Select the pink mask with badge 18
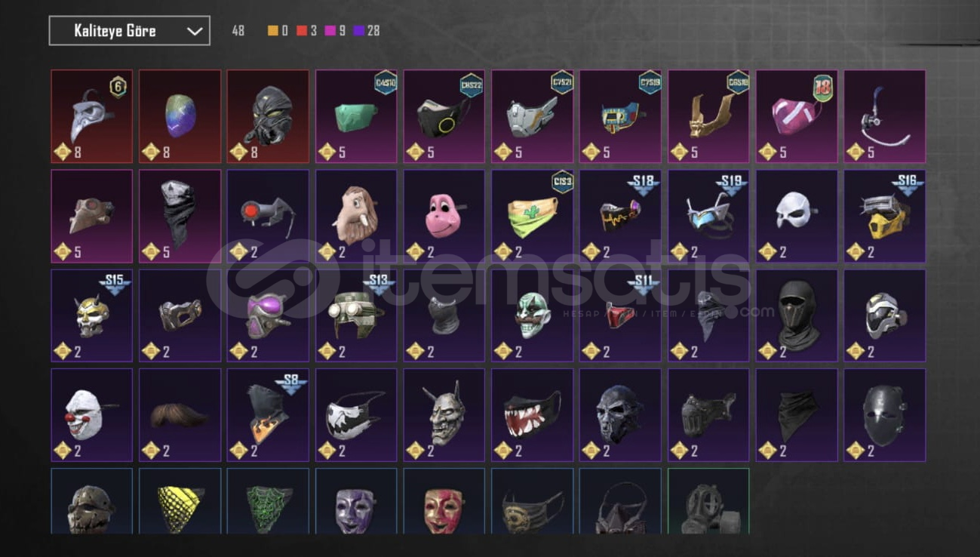This screenshot has height=557, width=980. point(797,116)
